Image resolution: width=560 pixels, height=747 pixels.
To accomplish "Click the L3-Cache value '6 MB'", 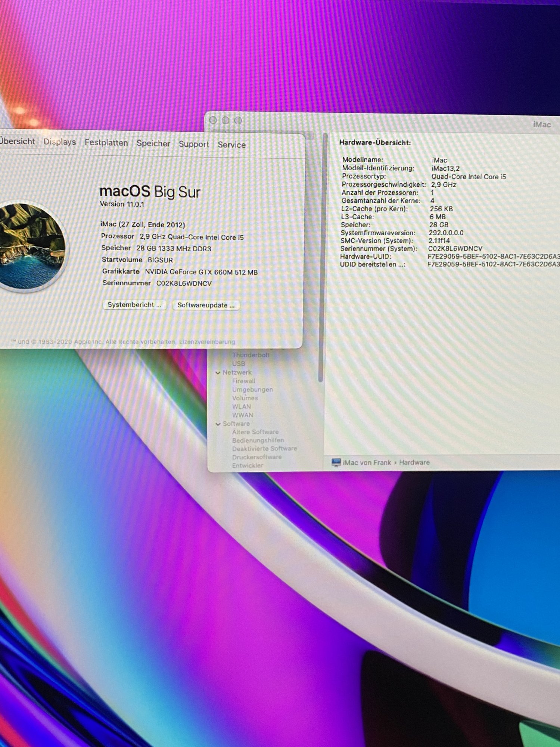I will (x=438, y=217).
